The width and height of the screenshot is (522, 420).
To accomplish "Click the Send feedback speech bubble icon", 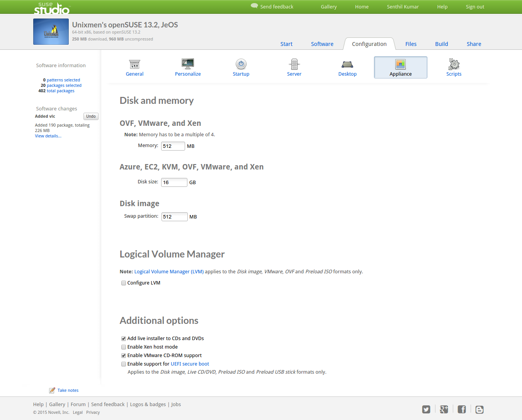I will click(x=254, y=6).
